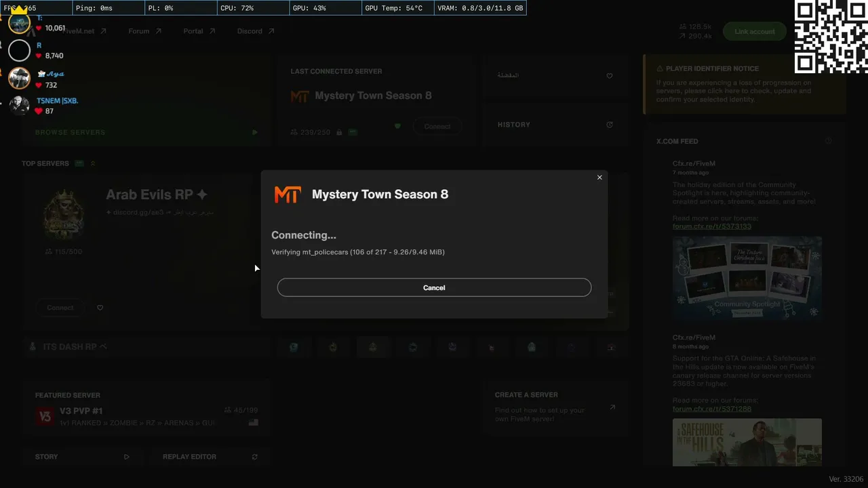
Task: Click the crowned avatar with 10,061 hearts
Action: (19, 22)
